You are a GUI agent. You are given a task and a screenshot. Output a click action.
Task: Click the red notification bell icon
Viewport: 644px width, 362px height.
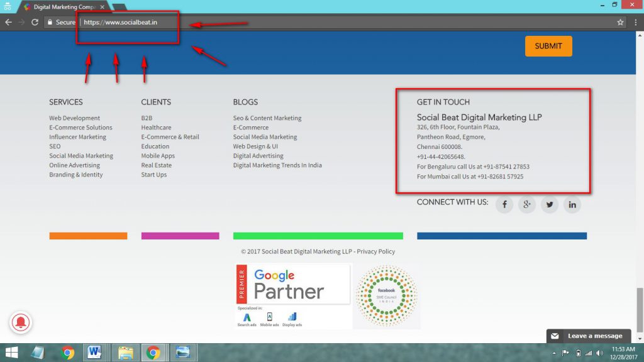pos(21,322)
